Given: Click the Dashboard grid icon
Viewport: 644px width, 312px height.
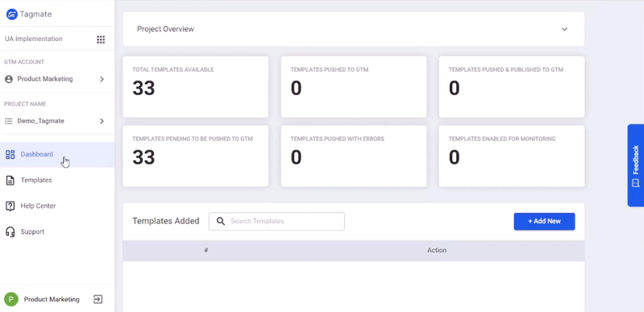Looking at the screenshot, I should tap(10, 155).
